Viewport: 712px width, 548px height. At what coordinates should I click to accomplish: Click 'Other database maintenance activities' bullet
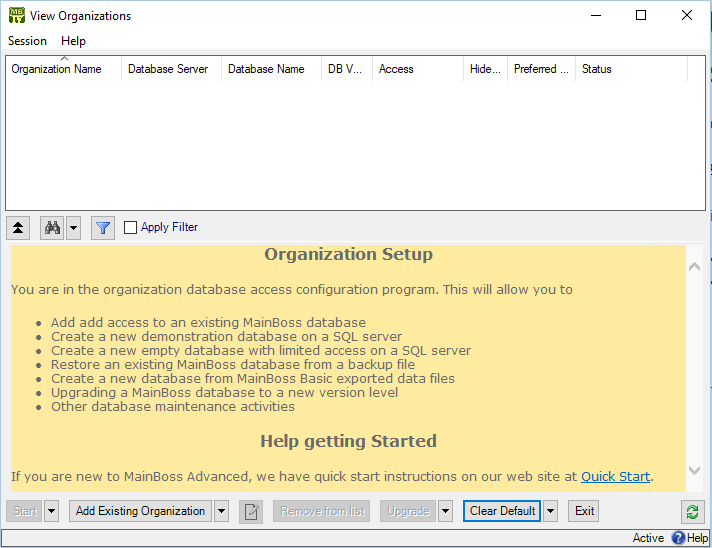[173, 406]
